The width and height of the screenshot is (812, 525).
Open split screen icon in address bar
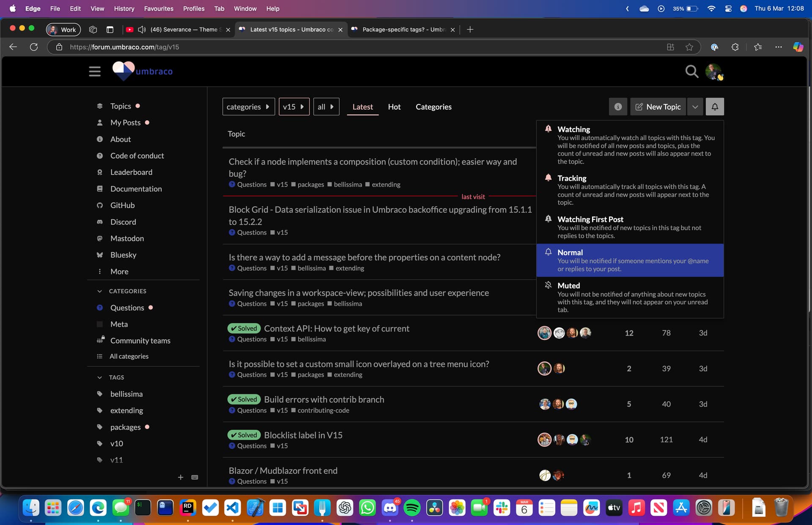coord(670,47)
